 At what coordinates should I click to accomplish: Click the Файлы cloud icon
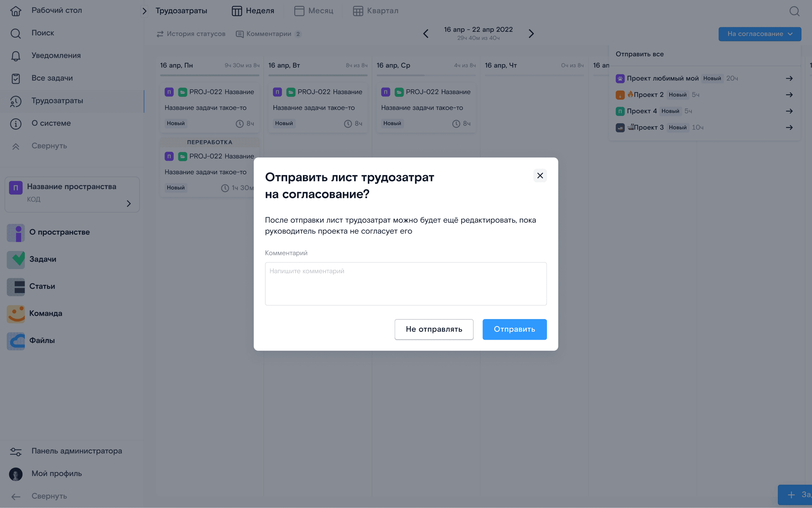point(16,341)
